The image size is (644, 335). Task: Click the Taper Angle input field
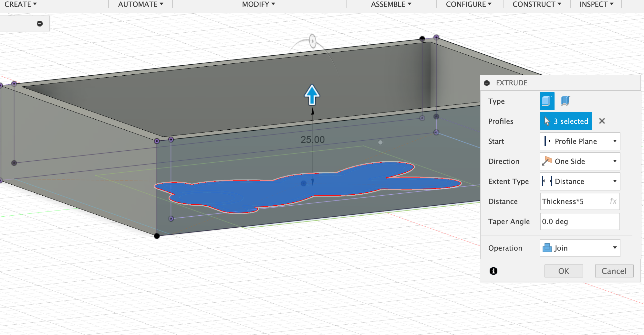pos(580,222)
